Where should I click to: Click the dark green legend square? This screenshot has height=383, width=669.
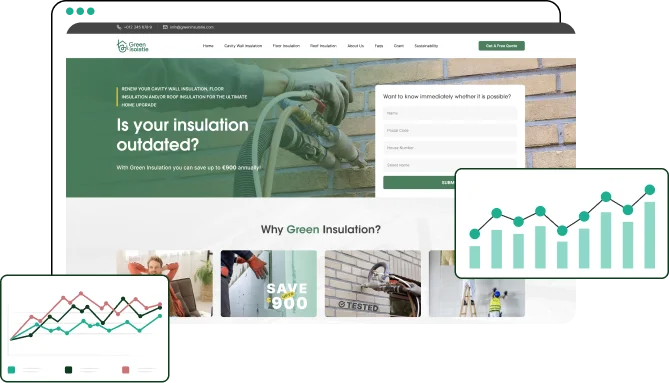(x=68, y=370)
